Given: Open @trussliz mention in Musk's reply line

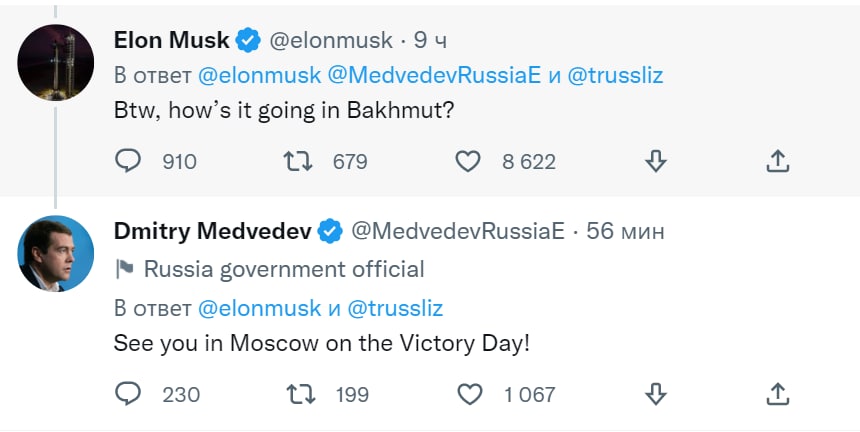Looking at the screenshot, I should pos(615,75).
